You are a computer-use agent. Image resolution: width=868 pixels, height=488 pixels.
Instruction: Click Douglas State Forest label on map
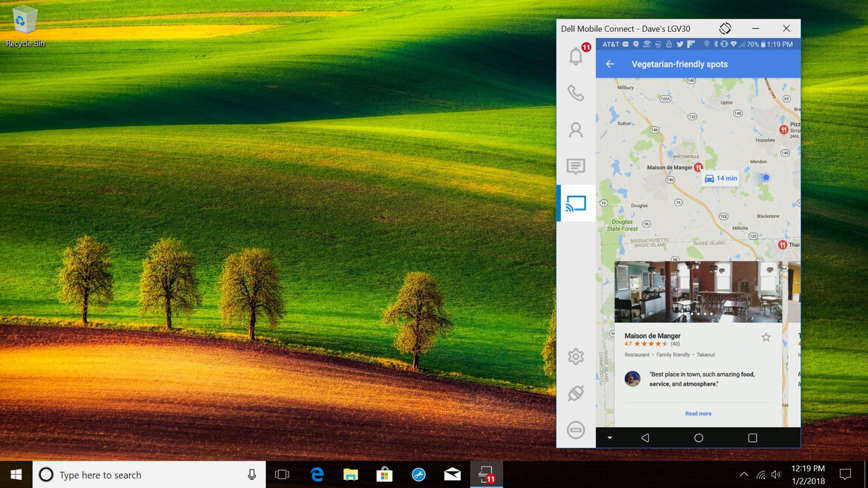[622, 225]
